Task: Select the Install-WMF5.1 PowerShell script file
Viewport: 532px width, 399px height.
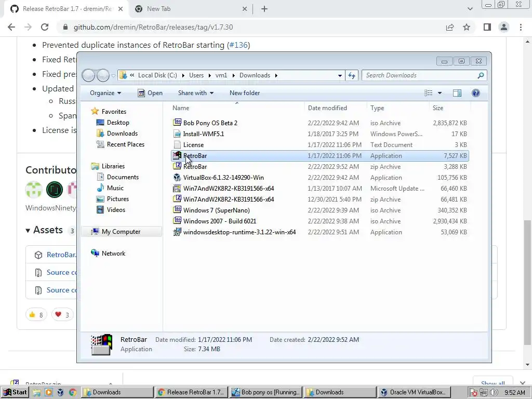Action: click(x=320, y=134)
